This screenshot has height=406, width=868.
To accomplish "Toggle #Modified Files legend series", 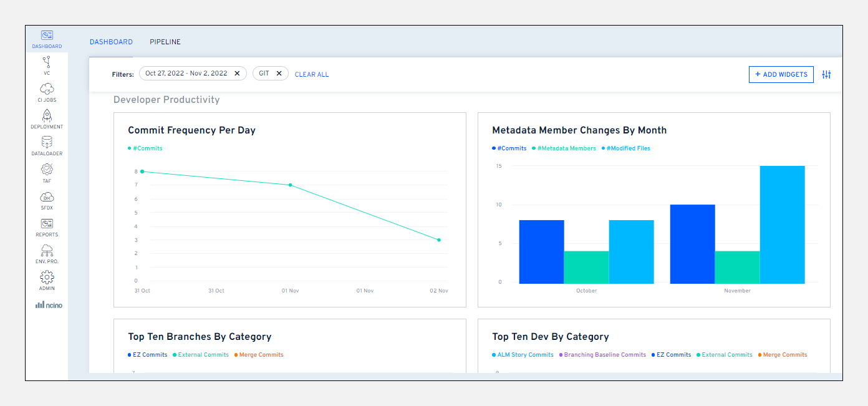I will pyautogui.click(x=627, y=148).
